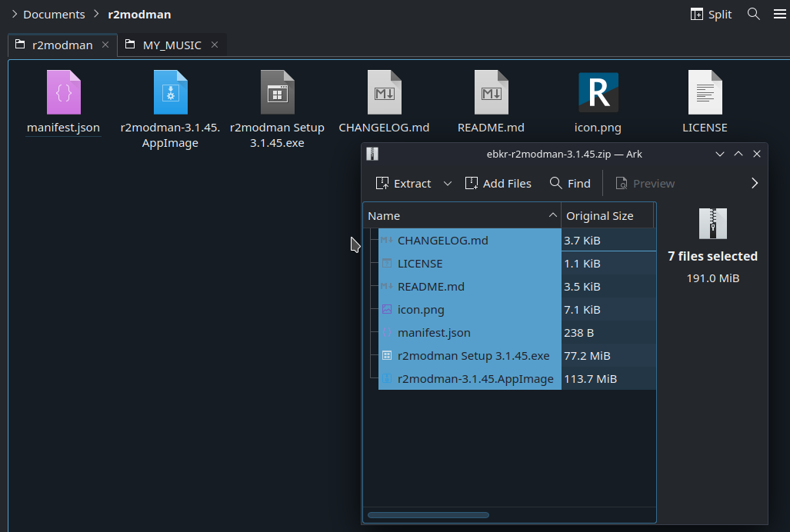790x532 pixels.
Task: Click the 3.5 KiB size cell
Action: click(608, 287)
